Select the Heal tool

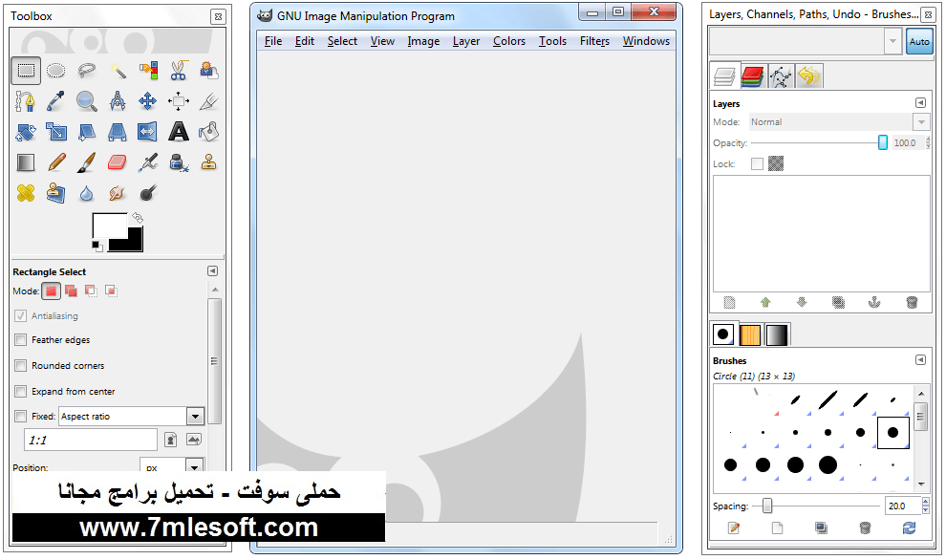[26, 193]
